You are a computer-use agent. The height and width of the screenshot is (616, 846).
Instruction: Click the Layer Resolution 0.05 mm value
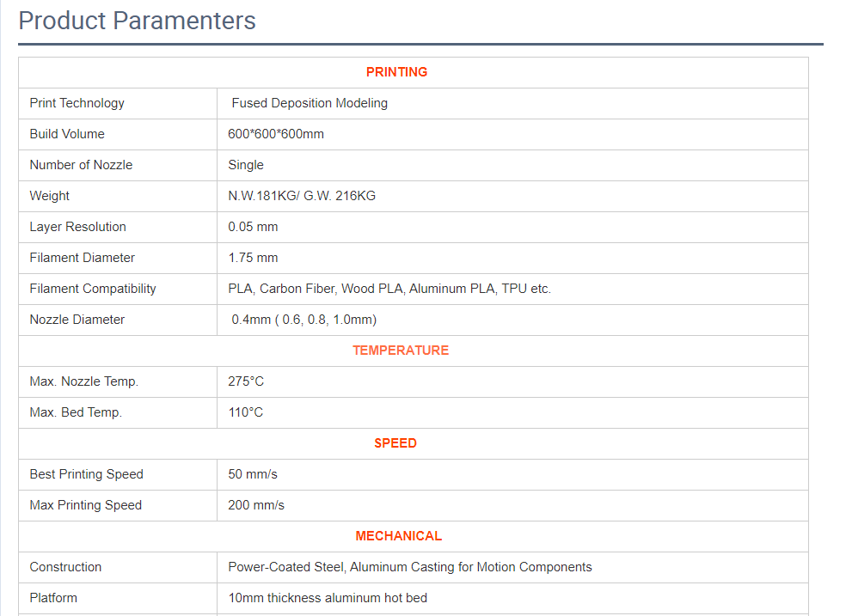pos(253,227)
